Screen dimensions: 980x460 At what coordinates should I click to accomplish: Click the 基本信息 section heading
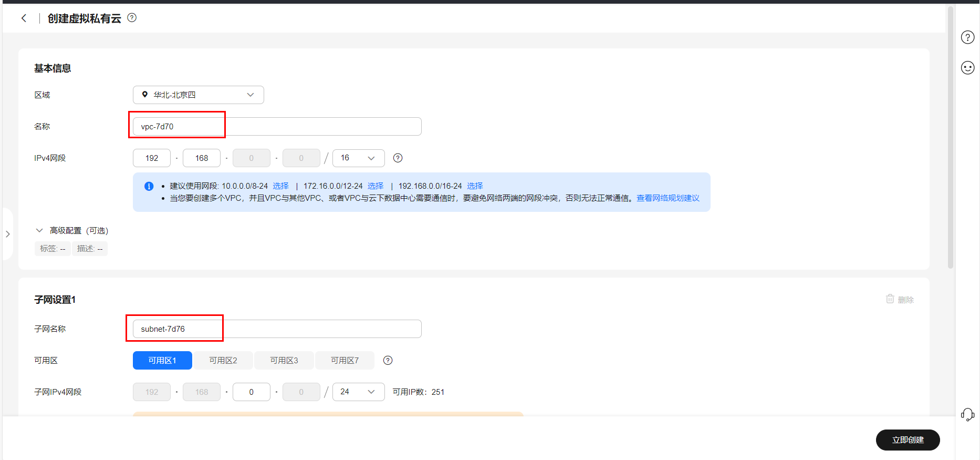tap(53, 68)
